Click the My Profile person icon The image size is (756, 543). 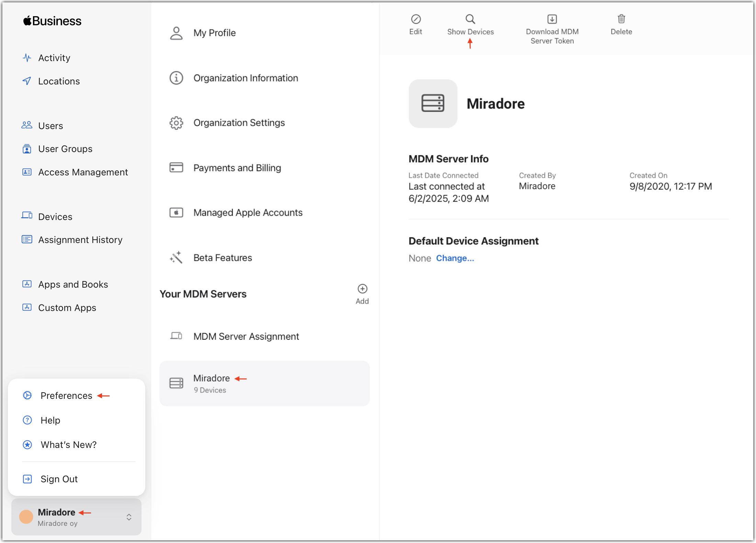(x=176, y=33)
